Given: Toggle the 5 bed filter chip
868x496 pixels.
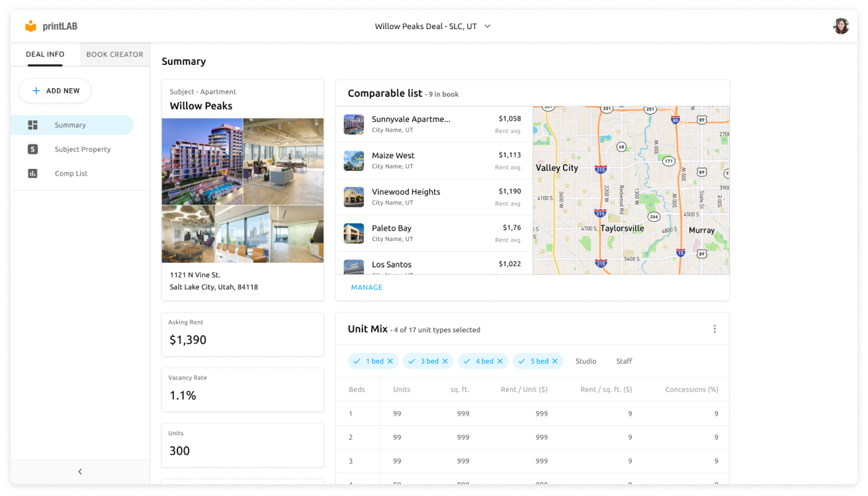Looking at the screenshot, I should [538, 362].
